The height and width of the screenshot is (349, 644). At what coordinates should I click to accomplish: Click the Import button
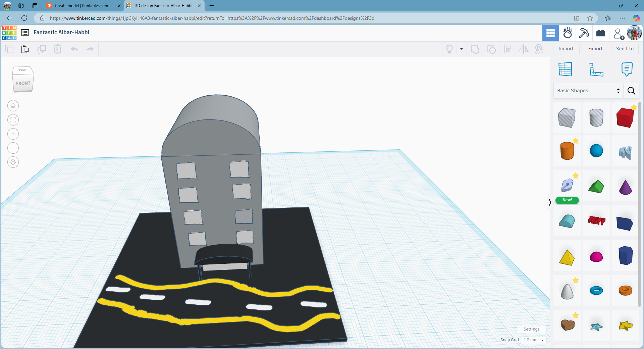tap(566, 49)
